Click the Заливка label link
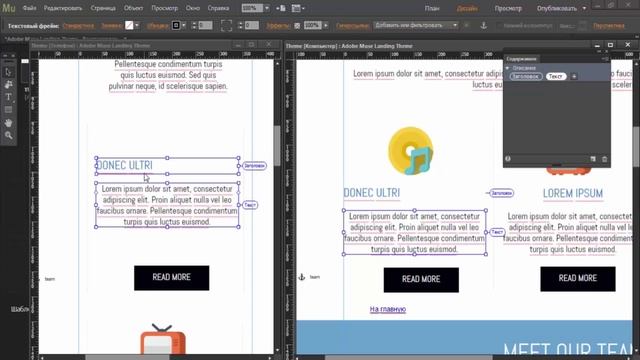 [x=111, y=26]
